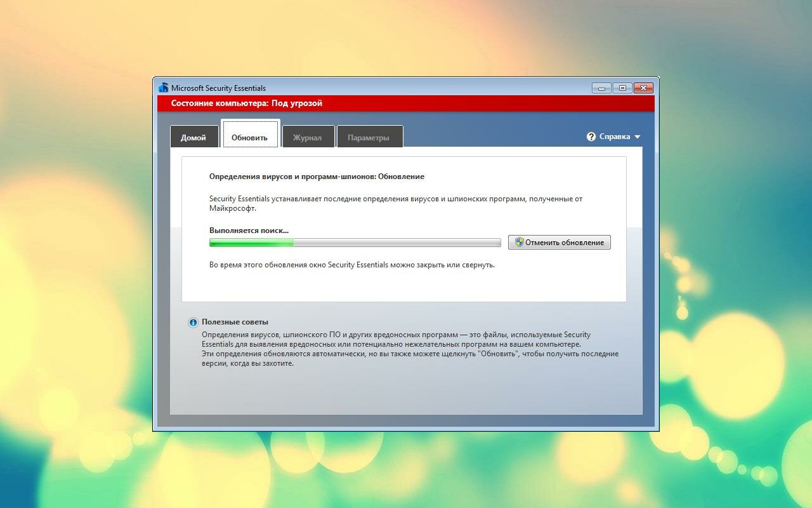Click the Microsoft Security Essentials title text

pyautogui.click(x=218, y=88)
